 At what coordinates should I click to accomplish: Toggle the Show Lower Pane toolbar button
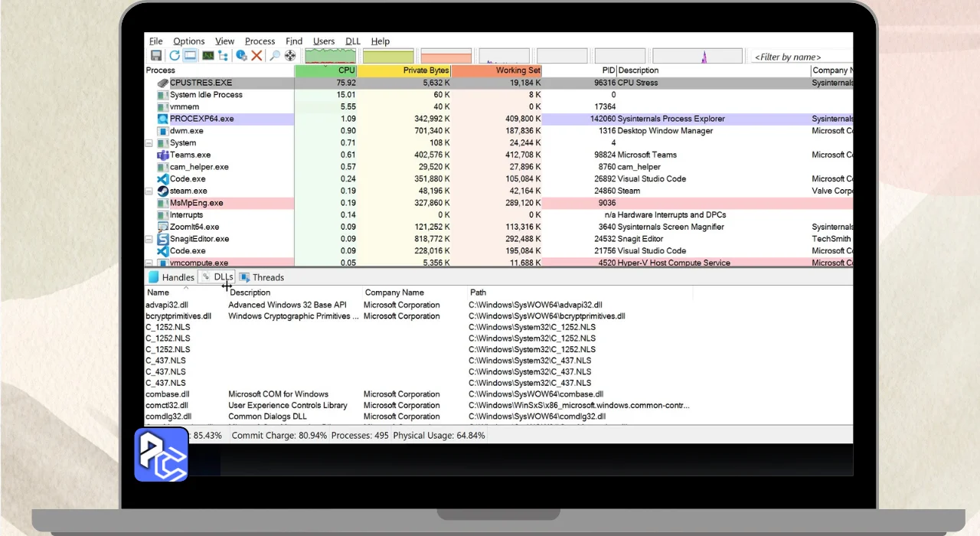[x=190, y=56]
